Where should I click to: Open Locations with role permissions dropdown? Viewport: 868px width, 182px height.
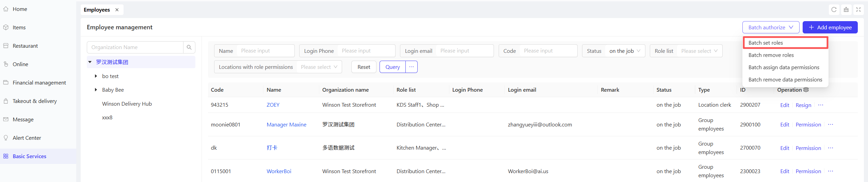(x=319, y=67)
